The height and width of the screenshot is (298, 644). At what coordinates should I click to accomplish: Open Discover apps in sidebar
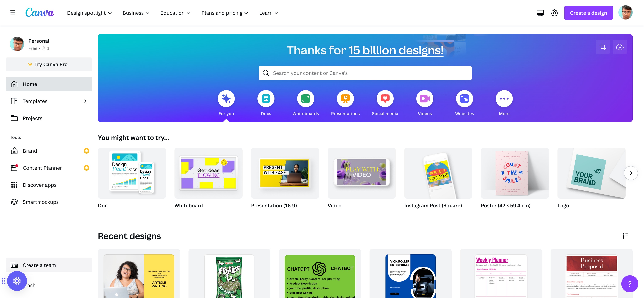49,185
